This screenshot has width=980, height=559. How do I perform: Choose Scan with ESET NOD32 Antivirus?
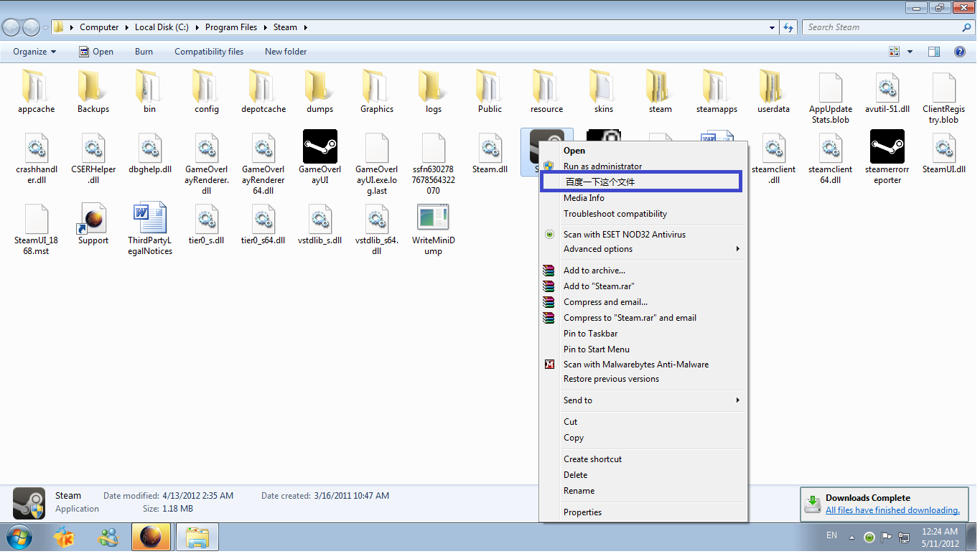point(643,235)
